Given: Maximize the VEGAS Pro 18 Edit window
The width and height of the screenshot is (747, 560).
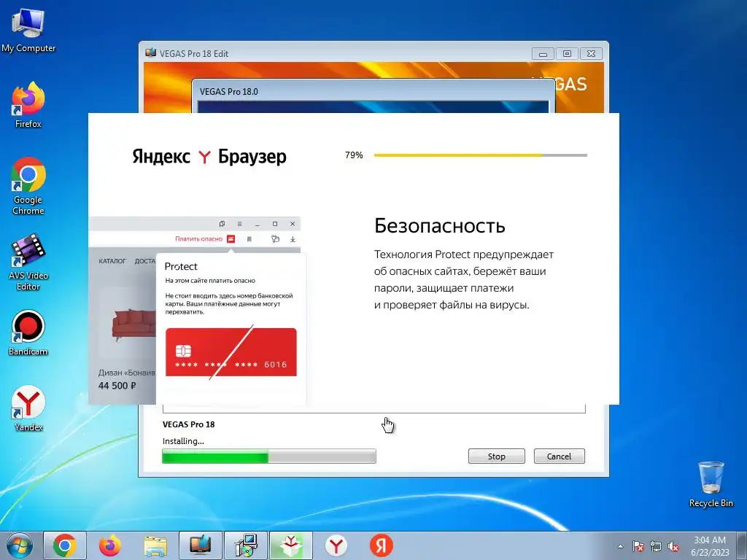Looking at the screenshot, I should [567, 54].
